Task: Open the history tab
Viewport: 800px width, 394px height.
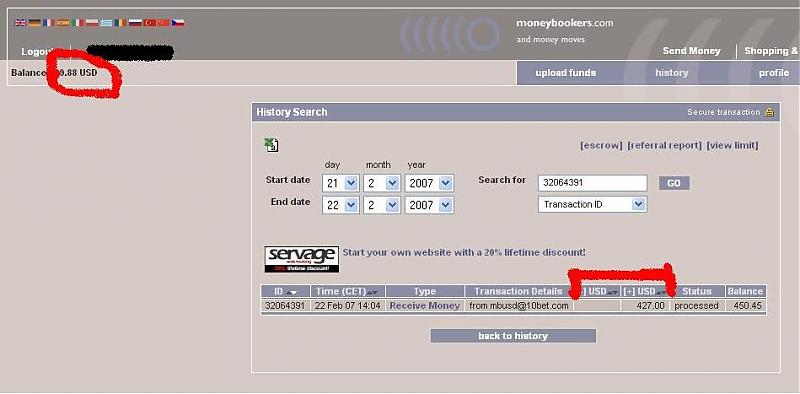Action: [x=671, y=73]
